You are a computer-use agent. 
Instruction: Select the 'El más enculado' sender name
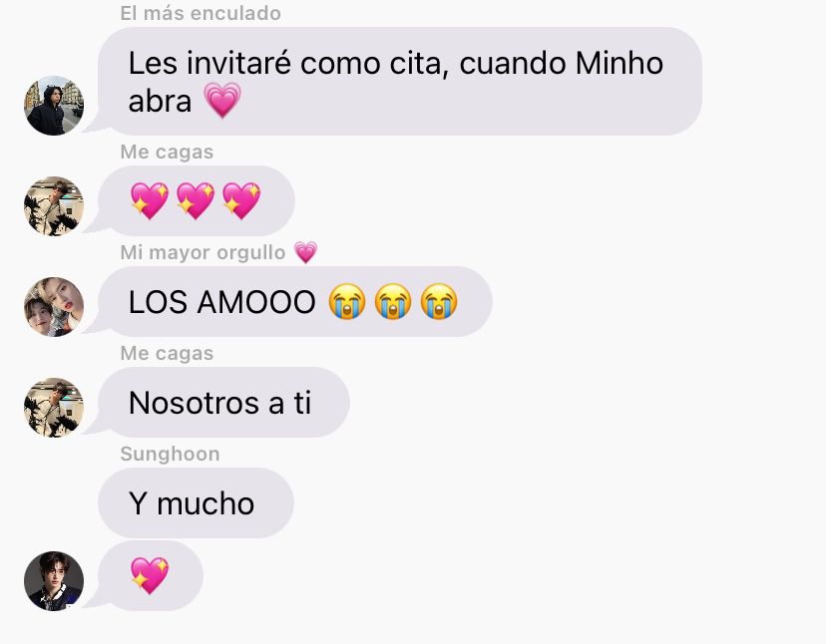click(201, 13)
